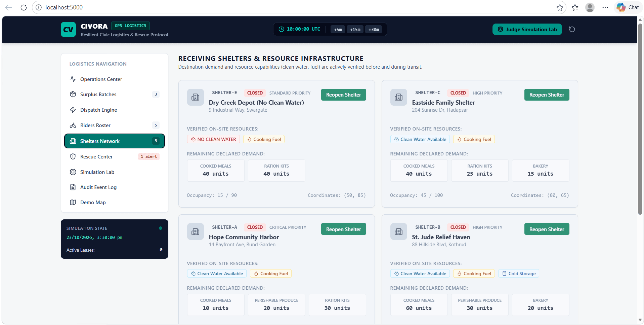Open Judge Simulation Lab button
Image resolution: width=644 pixels, height=325 pixels.
527,29
